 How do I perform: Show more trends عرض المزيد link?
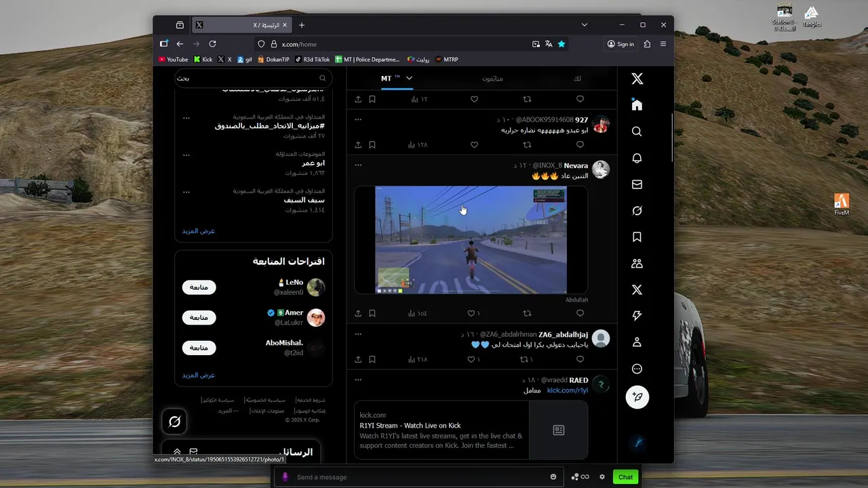coord(198,231)
